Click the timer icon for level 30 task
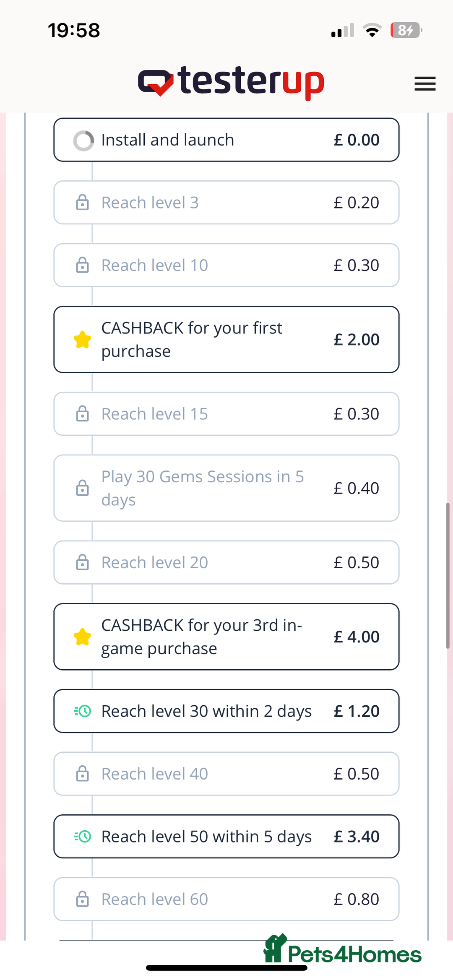Image resolution: width=453 pixels, height=980 pixels. [x=83, y=711]
